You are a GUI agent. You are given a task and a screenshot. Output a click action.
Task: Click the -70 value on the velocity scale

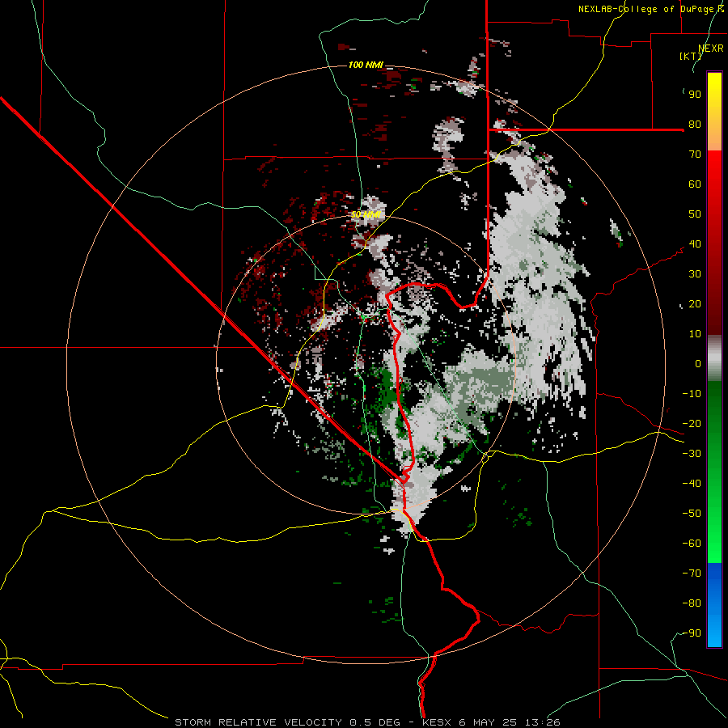(692, 574)
